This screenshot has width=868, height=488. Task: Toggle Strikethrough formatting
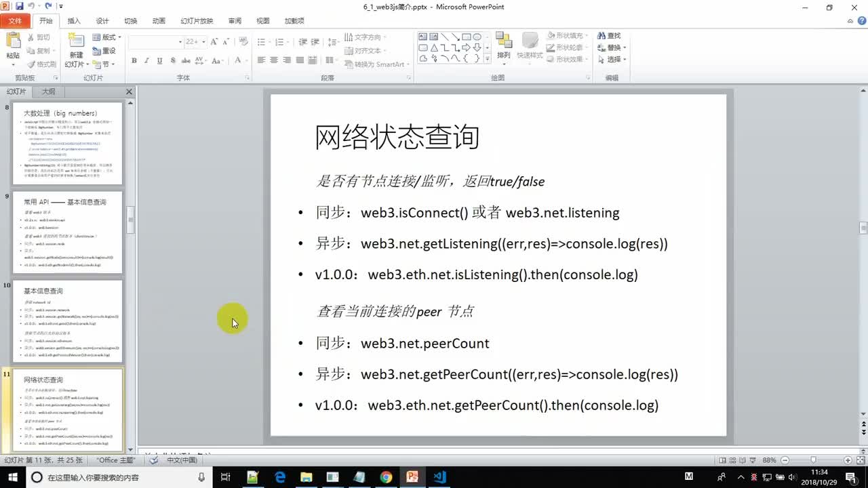pyautogui.click(x=185, y=60)
